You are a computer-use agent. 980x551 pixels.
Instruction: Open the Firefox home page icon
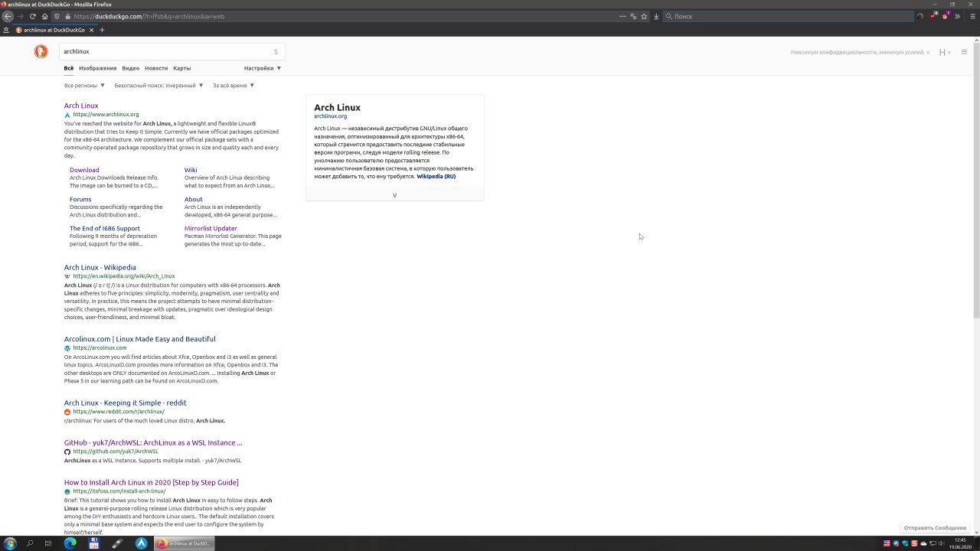click(44, 16)
